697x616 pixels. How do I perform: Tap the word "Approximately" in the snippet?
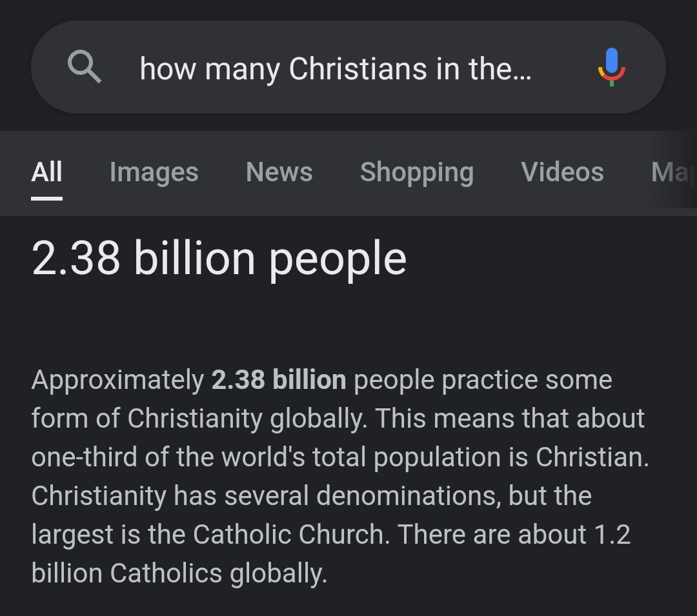pos(117,380)
